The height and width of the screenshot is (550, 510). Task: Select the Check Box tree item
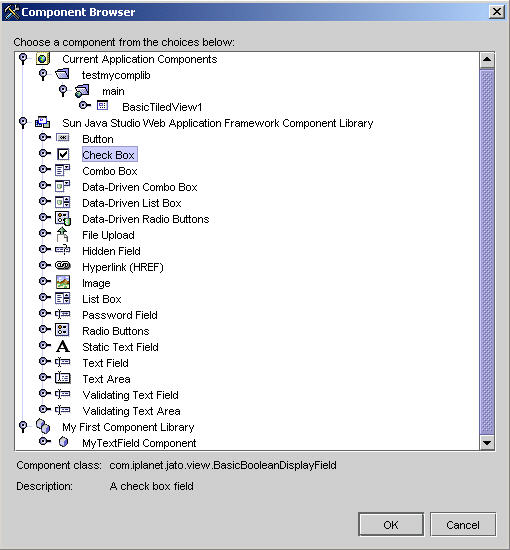pyautogui.click(x=109, y=155)
